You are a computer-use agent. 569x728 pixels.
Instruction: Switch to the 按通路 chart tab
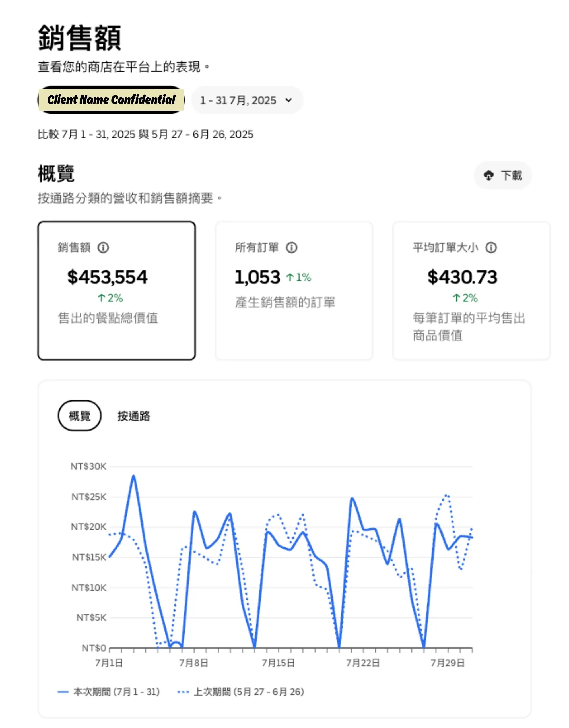(134, 416)
